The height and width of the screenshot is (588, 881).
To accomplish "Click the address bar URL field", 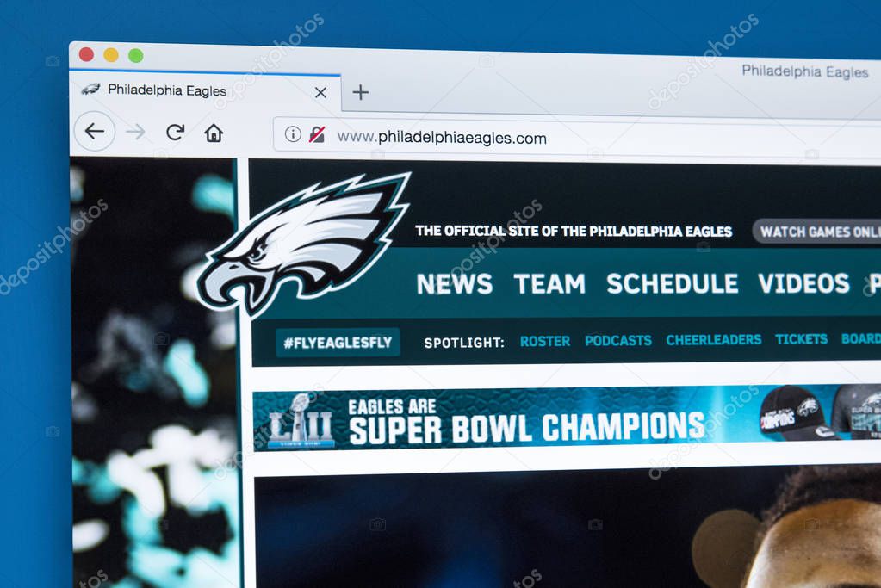I will pyautogui.click(x=576, y=138).
